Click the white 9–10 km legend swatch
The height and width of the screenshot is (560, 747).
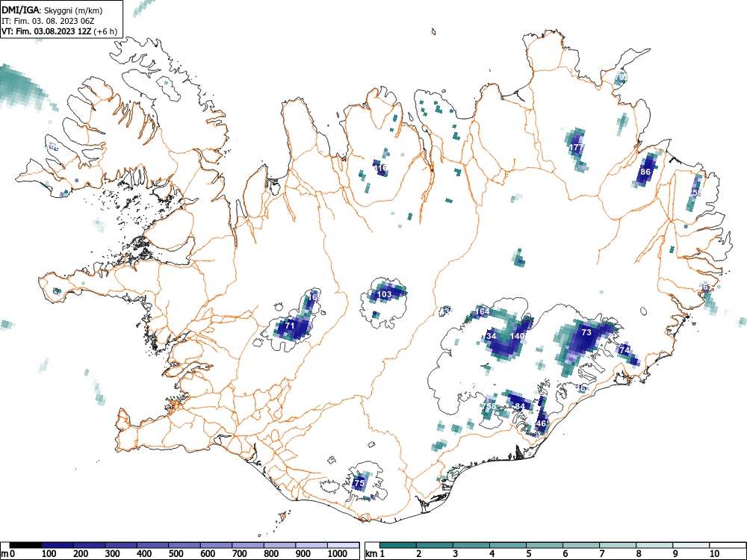[x=691, y=545]
